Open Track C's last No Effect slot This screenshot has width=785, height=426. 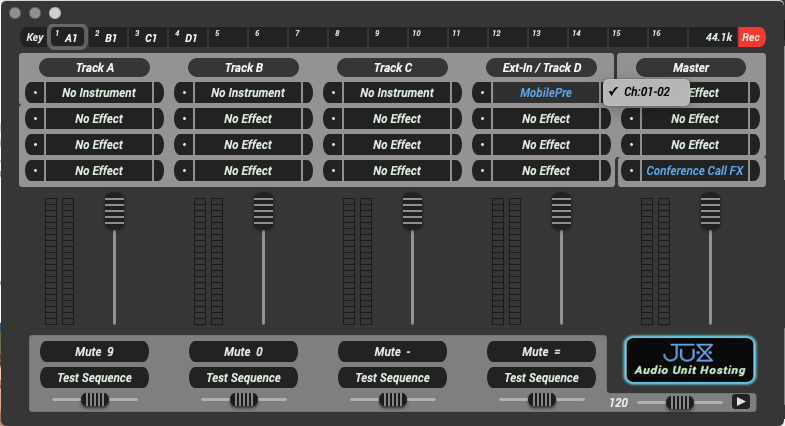(397, 171)
